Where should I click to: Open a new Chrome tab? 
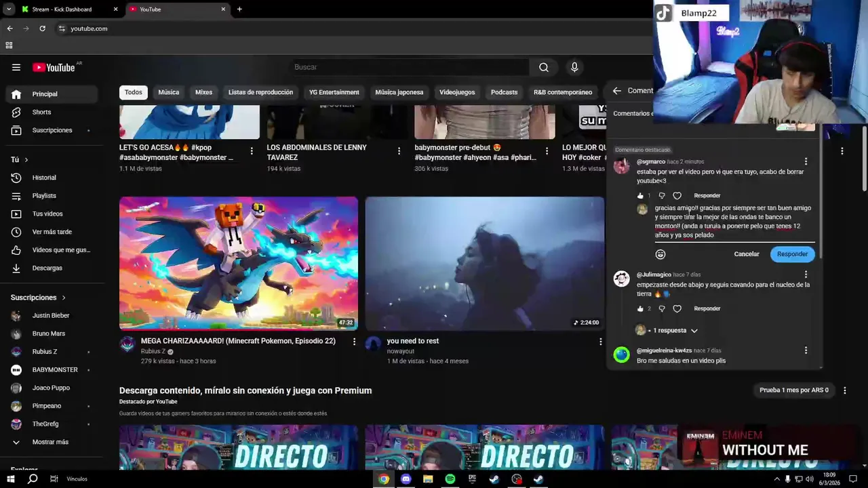coord(239,9)
